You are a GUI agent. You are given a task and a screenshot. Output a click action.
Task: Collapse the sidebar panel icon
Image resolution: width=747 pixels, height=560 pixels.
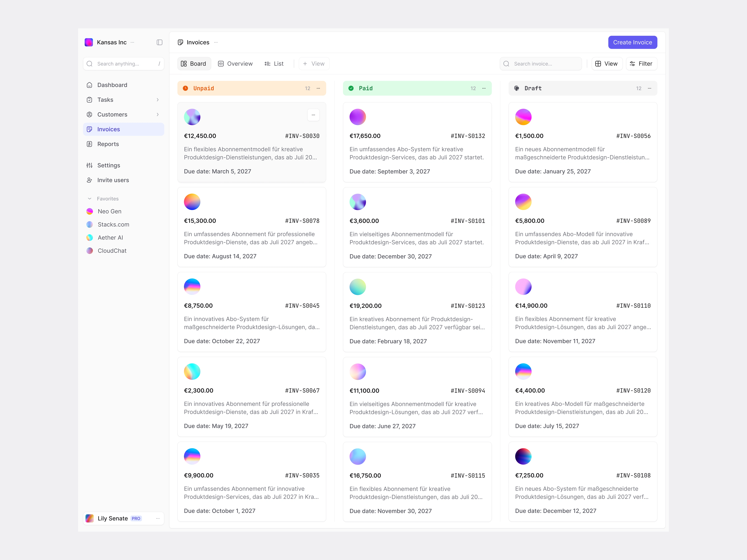coord(159,42)
